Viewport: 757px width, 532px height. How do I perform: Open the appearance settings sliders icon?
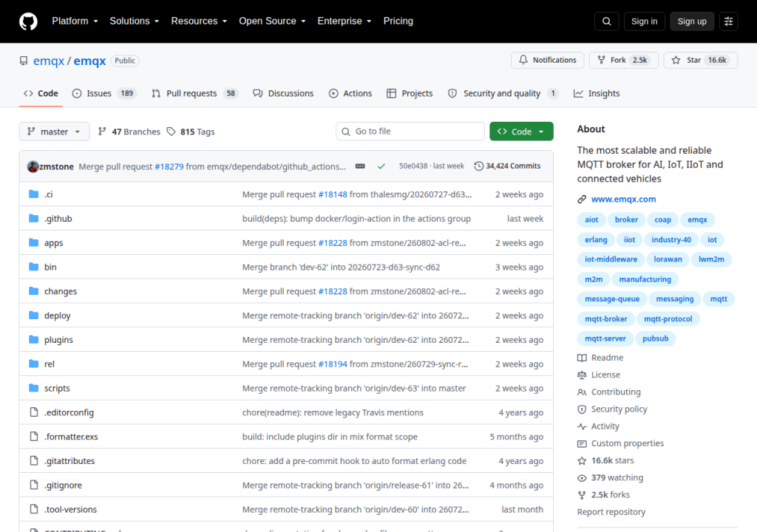(x=728, y=21)
